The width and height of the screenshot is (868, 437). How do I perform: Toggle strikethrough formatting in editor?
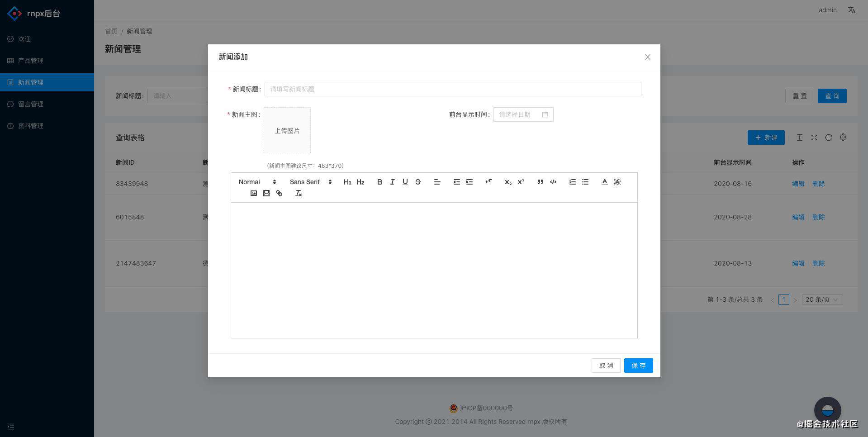[417, 182]
